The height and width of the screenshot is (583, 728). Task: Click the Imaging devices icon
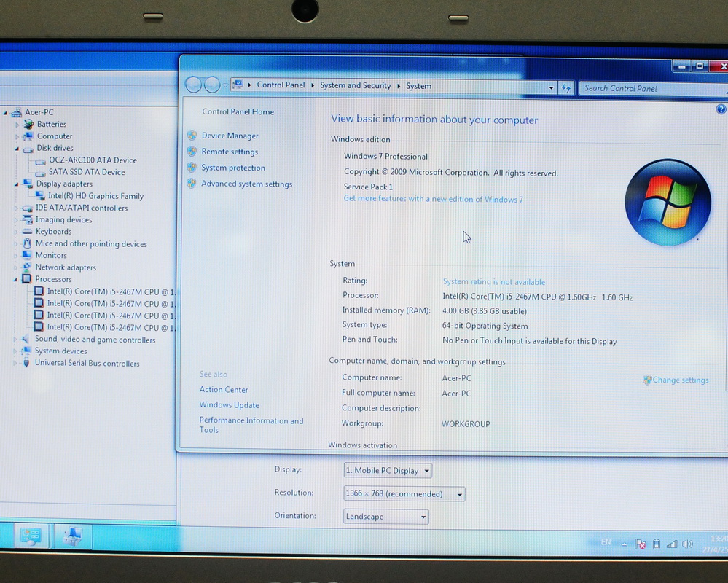point(28,219)
